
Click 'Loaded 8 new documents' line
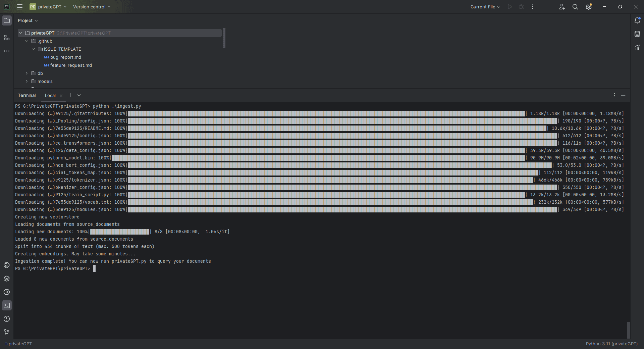click(x=74, y=239)
